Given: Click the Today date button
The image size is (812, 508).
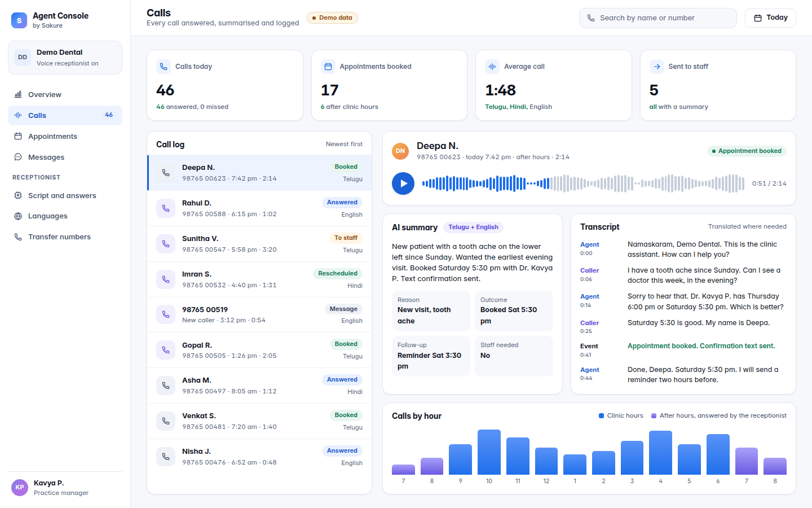Looking at the screenshot, I should (770, 18).
